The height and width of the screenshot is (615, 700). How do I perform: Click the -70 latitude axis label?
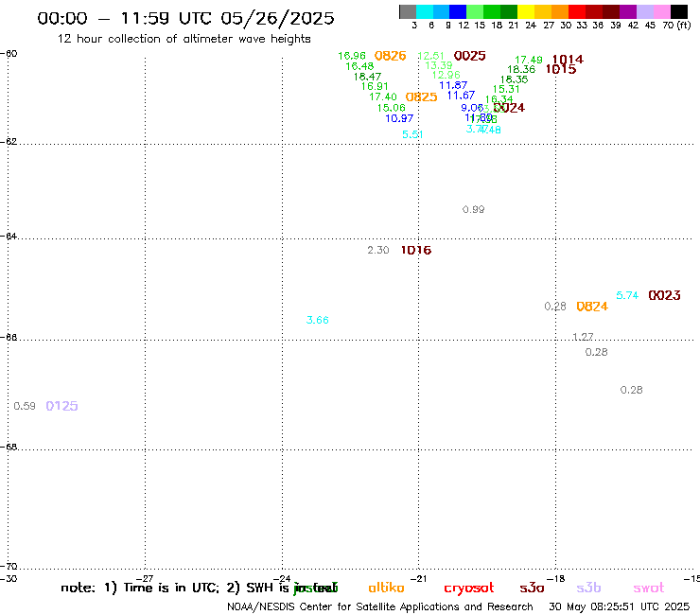pyautogui.click(x=9, y=567)
